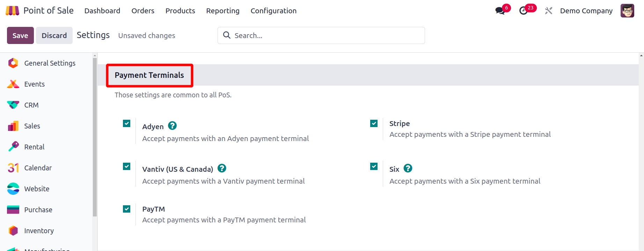644x251 pixels.
Task: Uncheck the Six payment terminal checkbox
Action: (374, 166)
